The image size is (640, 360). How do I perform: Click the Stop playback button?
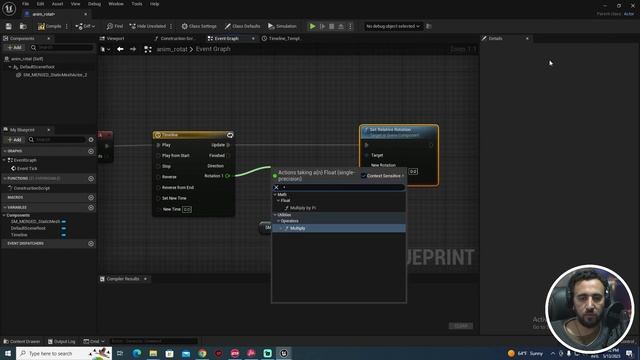click(x=331, y=26)
